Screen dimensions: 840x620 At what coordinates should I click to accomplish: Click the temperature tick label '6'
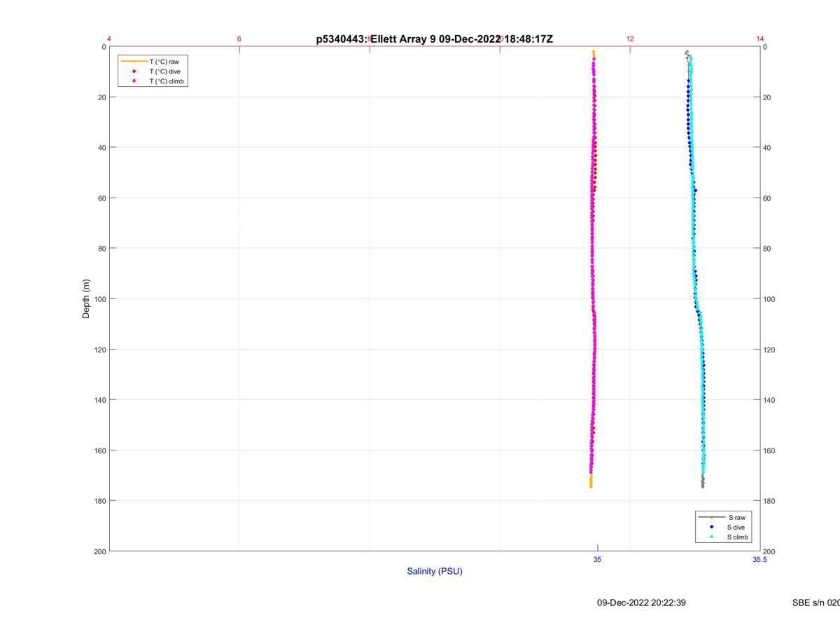[239, 39]
